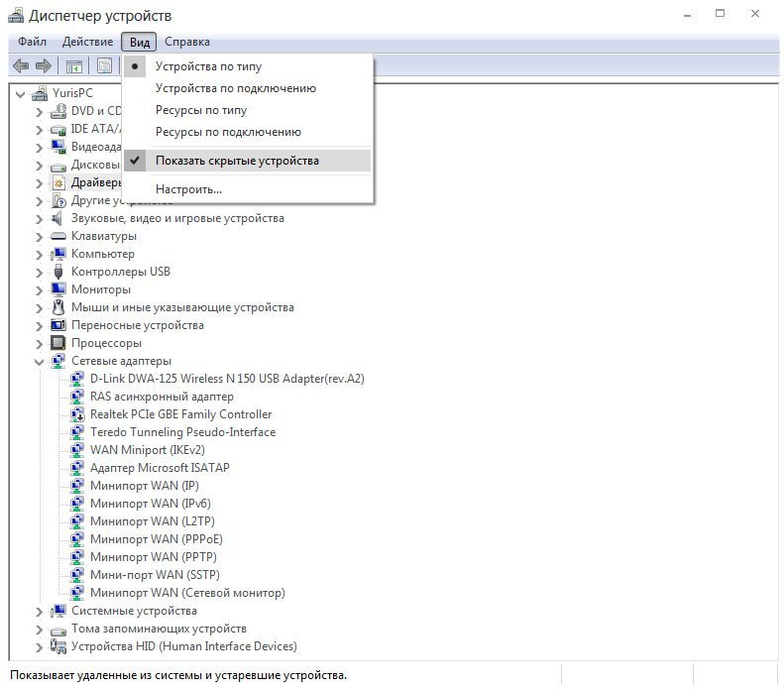Toggle Показать скрытые устройства option
The image size is (784, 689).
click(248, 161)
